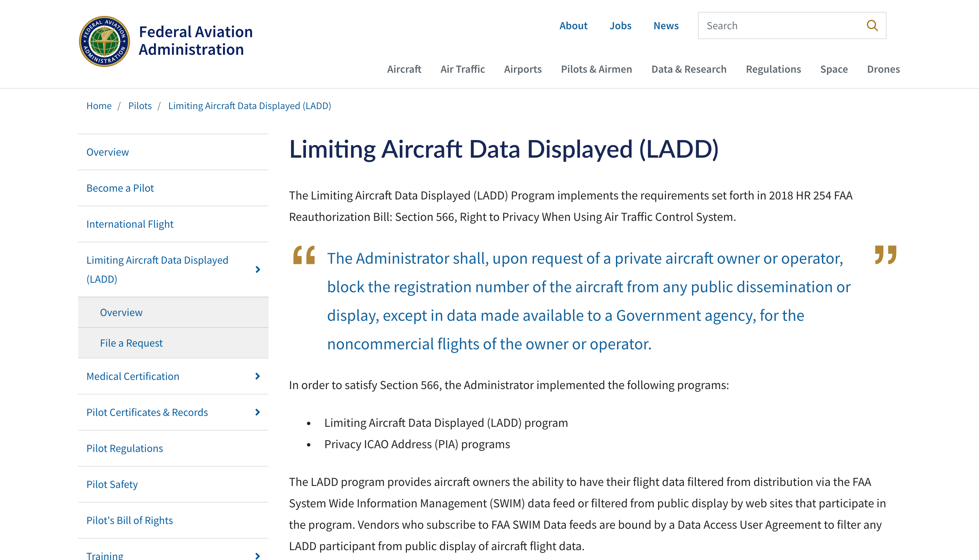979x560 pixels.
Task: Open Overview at top of sidebar
Action: tap(108, 152)
